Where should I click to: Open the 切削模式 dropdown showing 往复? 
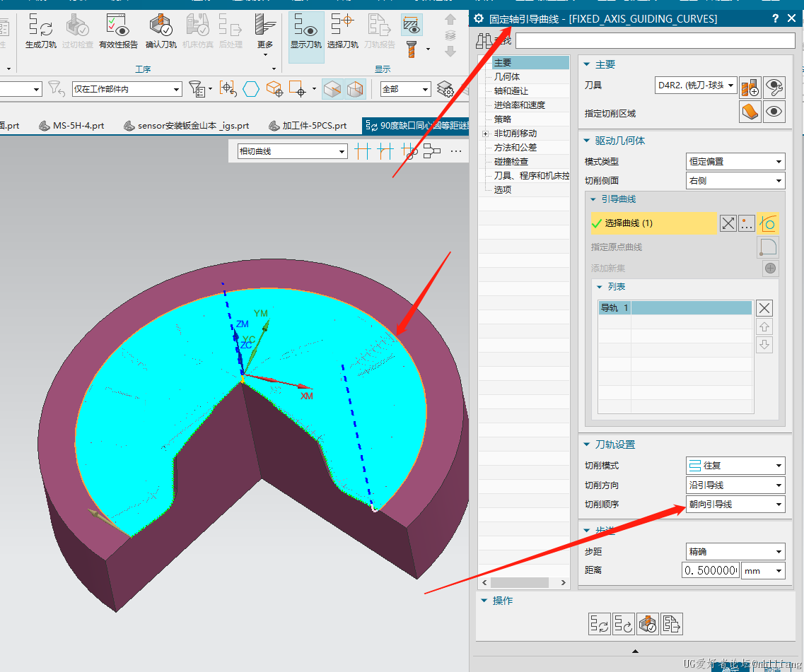[x=735, y=466]
